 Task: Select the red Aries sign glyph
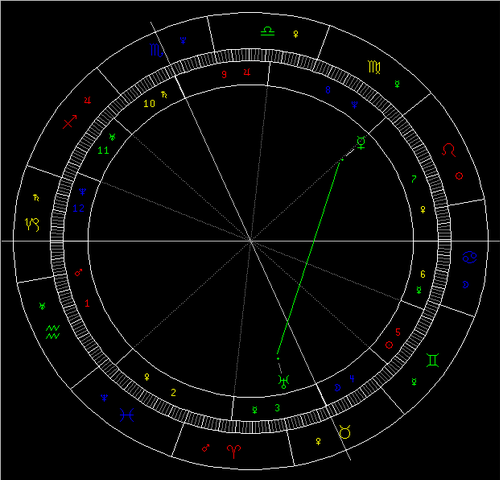click(234, 452)
